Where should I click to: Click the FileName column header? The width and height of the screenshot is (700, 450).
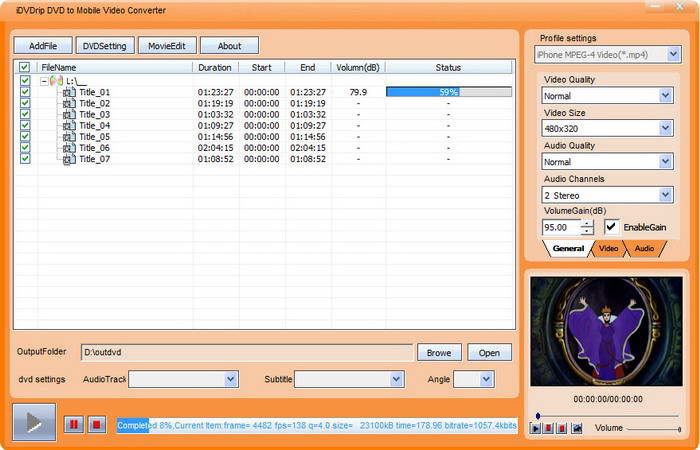tap(115, 67)
